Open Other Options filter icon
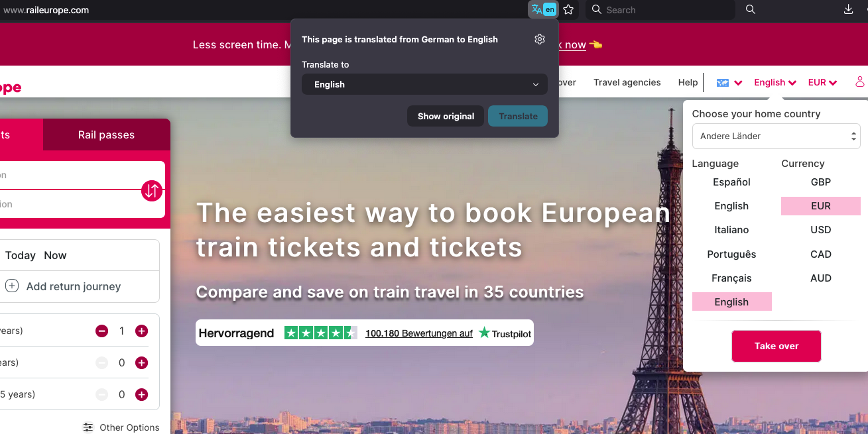The width and height of the screenshot is (868, 434). pyautogui.click(x=88, y=427)
